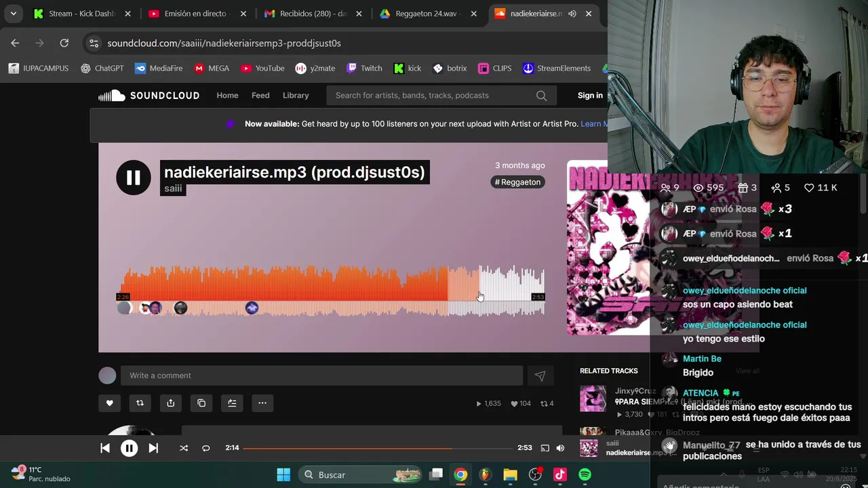The height and width of the screenshot is (488, 868).
Task: Open the Windows Start menu
Action: 283,474
